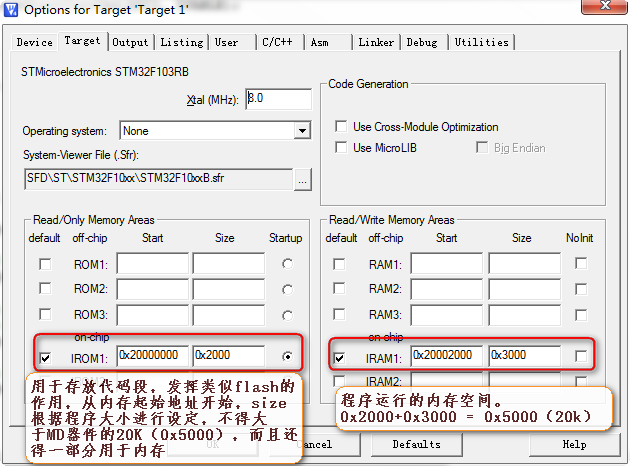Click the Keil icon in title bar

pyautogui.click(x=11, y=9)
